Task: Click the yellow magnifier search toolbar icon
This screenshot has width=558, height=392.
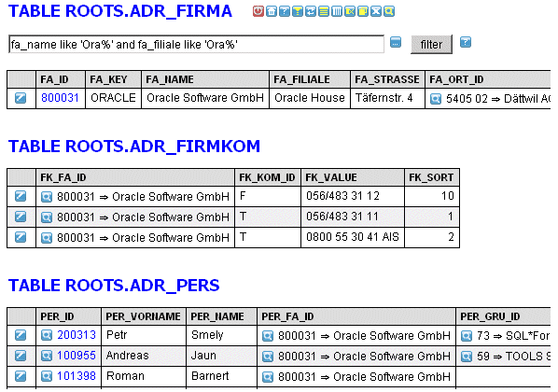Action: tap(389, 11)
